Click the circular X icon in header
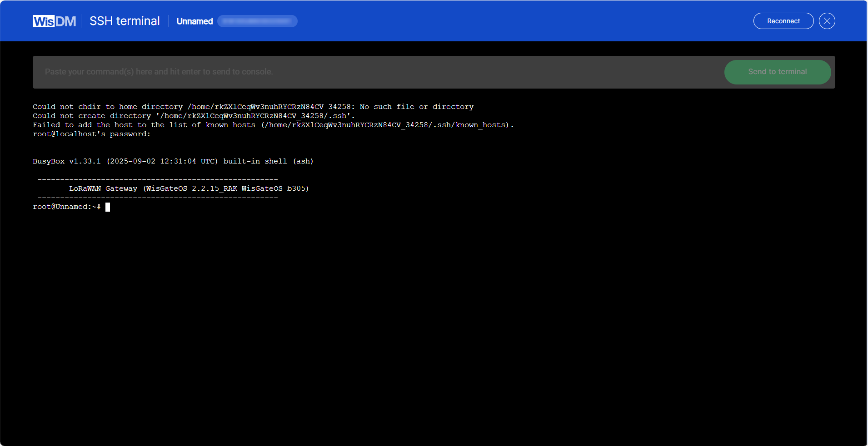The width and height of the screenshot is (868, 446). (x=827, y=21)
